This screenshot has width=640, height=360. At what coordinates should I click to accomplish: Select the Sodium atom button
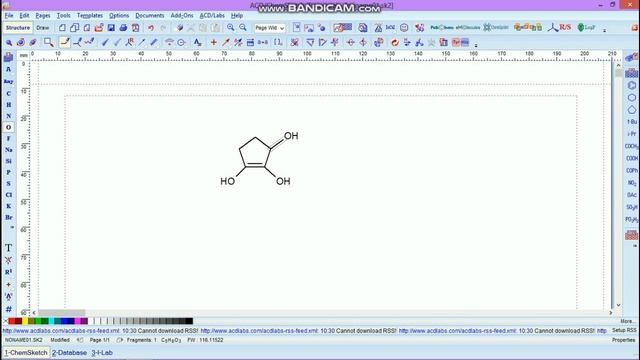(9, 150)
